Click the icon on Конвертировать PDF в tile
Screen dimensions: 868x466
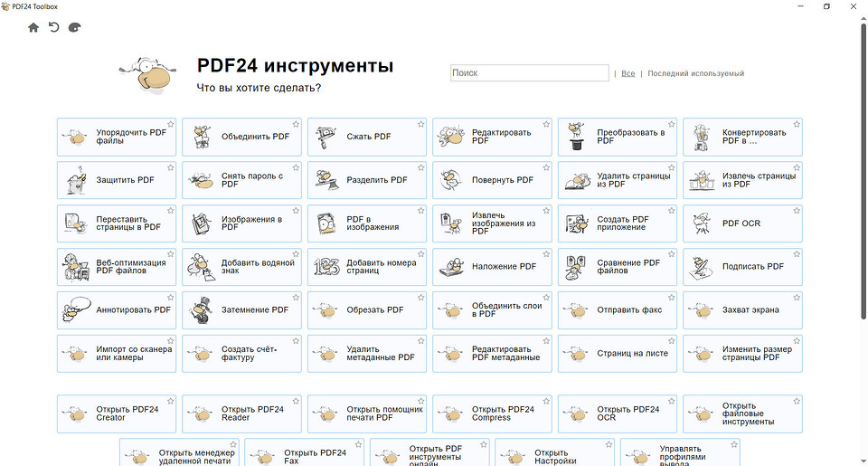702,137
